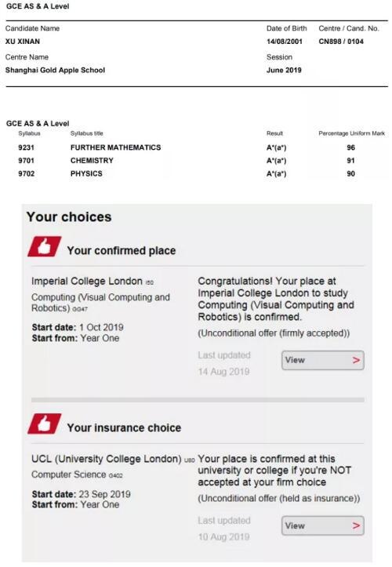Click the Result column header
Screen dimensions: 392x567
point(275,133)
